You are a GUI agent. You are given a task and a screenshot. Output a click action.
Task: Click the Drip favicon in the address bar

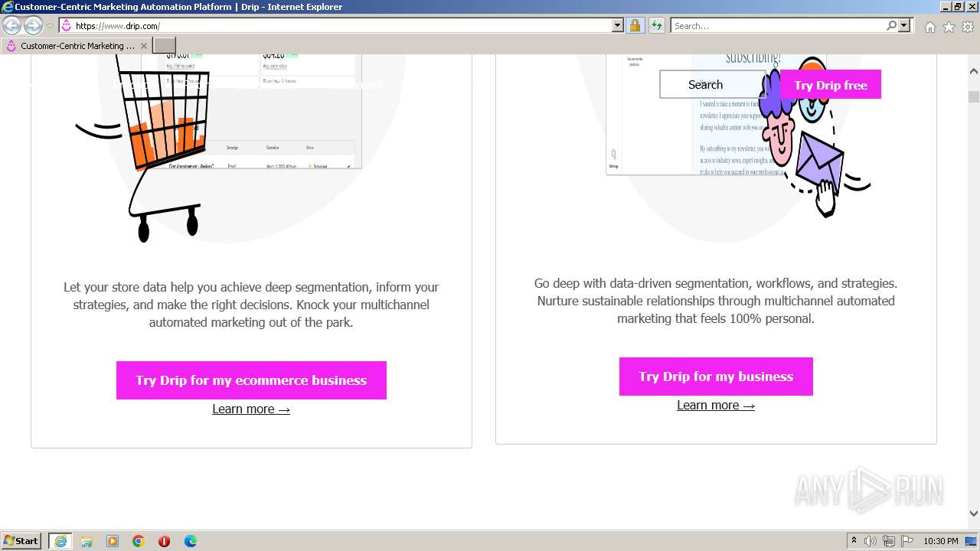[66, 26]
